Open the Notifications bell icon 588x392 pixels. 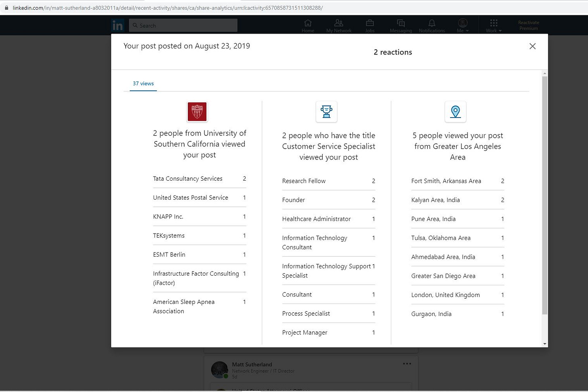coord(432,26)
